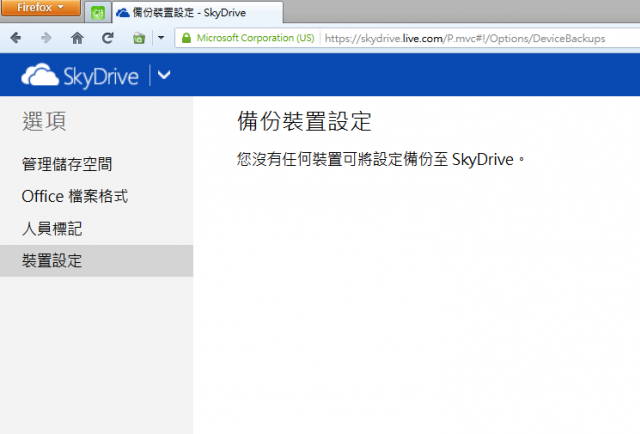Open Office 檔案格式 settings
640x434 pixels.
click(75, 196)
